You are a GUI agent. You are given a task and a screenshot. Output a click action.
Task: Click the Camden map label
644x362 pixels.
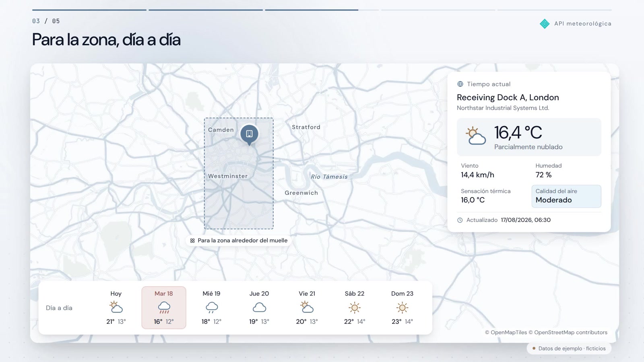(x=221, y=130)
